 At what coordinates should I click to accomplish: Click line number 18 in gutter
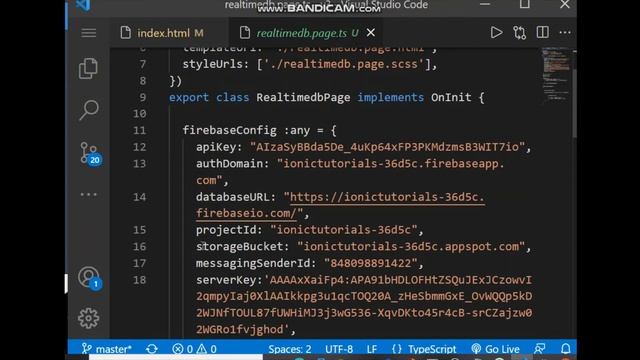139,280
